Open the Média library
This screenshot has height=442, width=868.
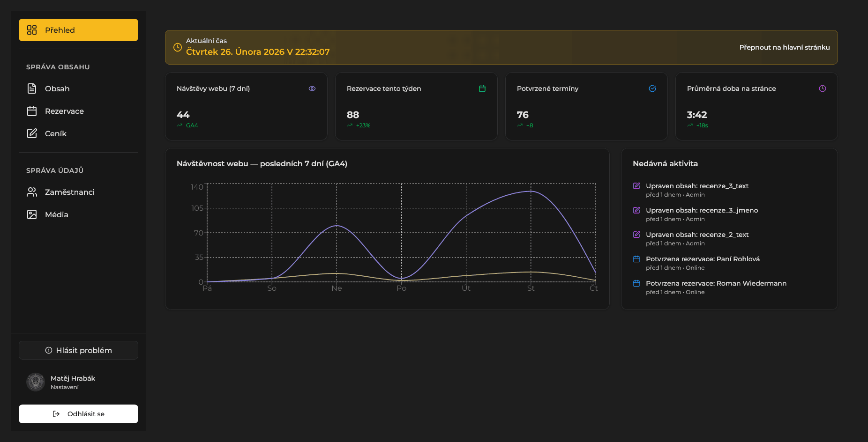point(57,214)
